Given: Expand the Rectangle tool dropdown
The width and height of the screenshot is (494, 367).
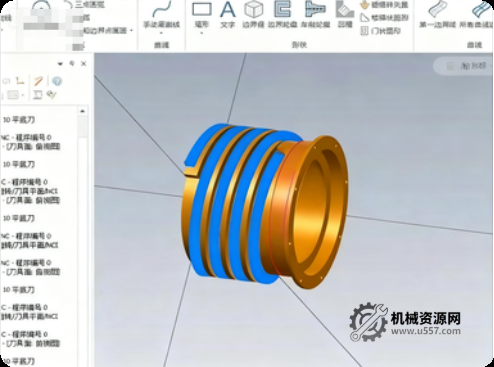Looking at the screenshot, I should pos(202,33).
